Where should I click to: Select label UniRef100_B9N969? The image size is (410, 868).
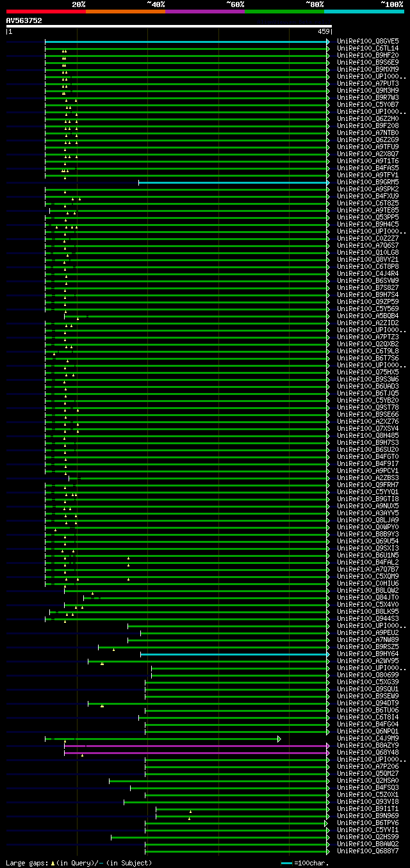pyautogui.click(x=368, y=816)
